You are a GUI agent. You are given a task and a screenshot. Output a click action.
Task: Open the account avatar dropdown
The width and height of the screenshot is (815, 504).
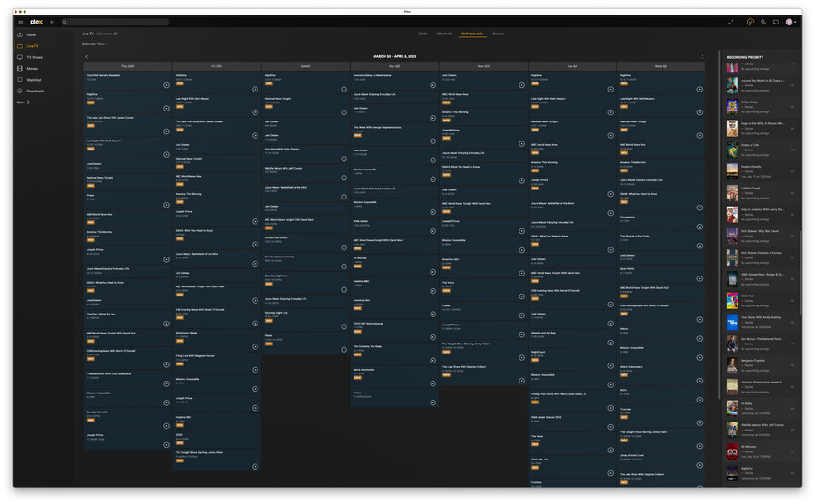(x=790, y=22)
